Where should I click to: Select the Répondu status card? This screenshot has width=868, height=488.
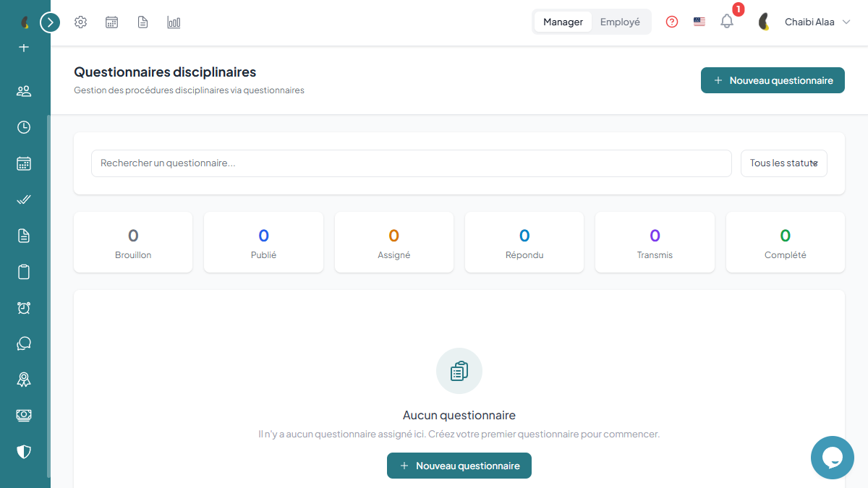click(x=524, y=242)
